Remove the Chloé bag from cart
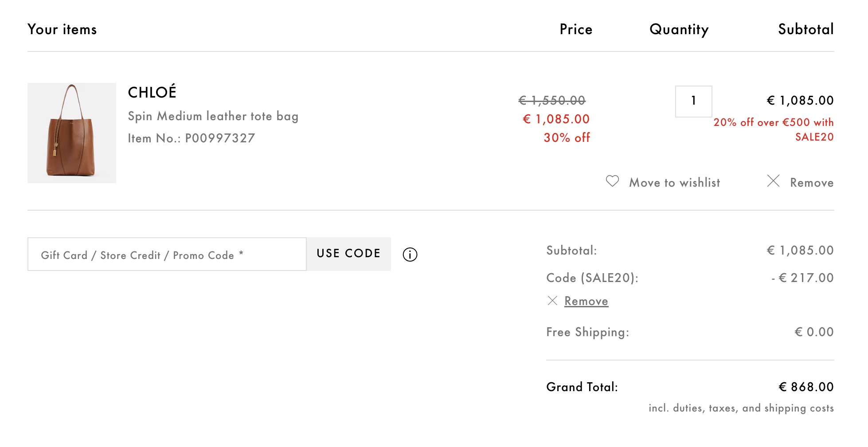 pyautogui.click(x=812, y=183)
